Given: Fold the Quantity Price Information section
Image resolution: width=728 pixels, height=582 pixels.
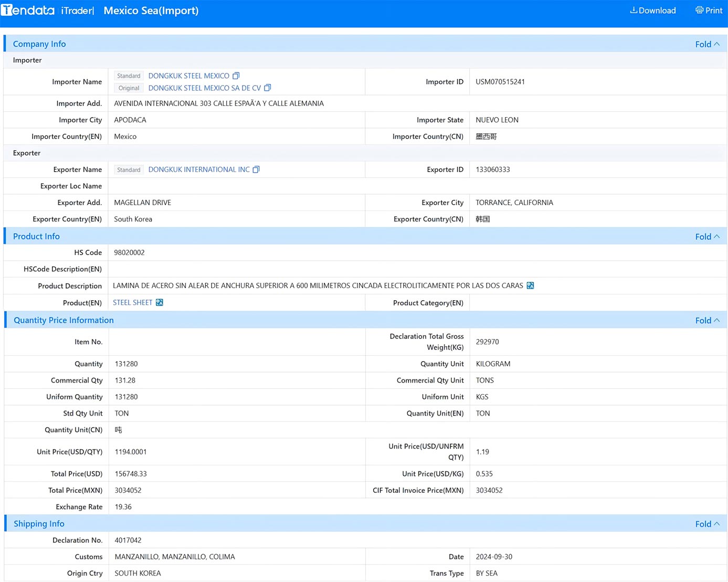Looking at the screenshot, I should [x=707, y=320].
